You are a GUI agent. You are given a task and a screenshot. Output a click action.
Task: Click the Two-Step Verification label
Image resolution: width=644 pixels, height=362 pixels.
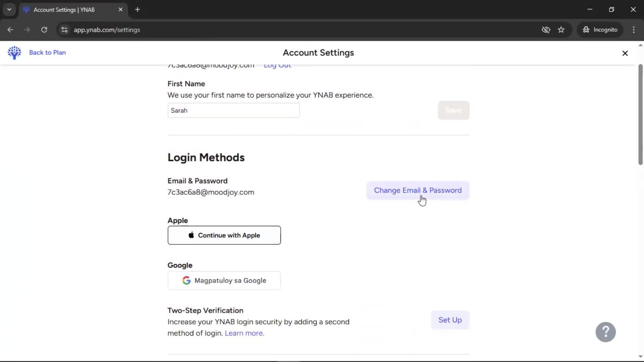(205, 311)
